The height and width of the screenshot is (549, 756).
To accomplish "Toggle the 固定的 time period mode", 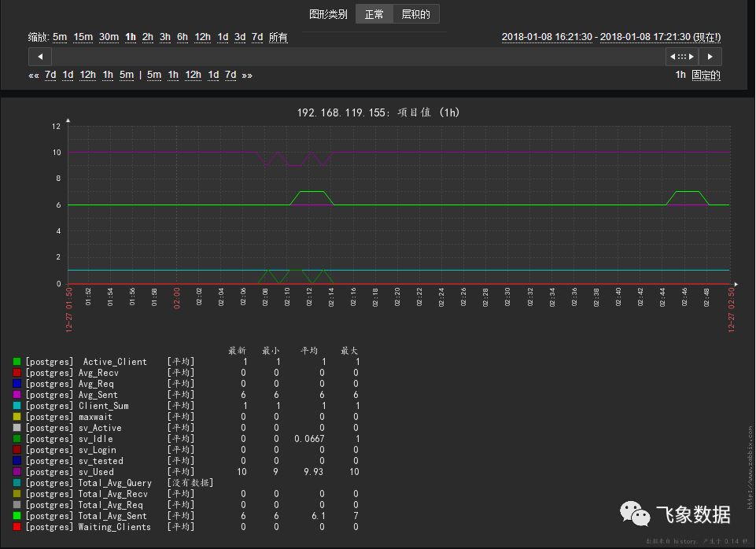I will pos(706,76).
